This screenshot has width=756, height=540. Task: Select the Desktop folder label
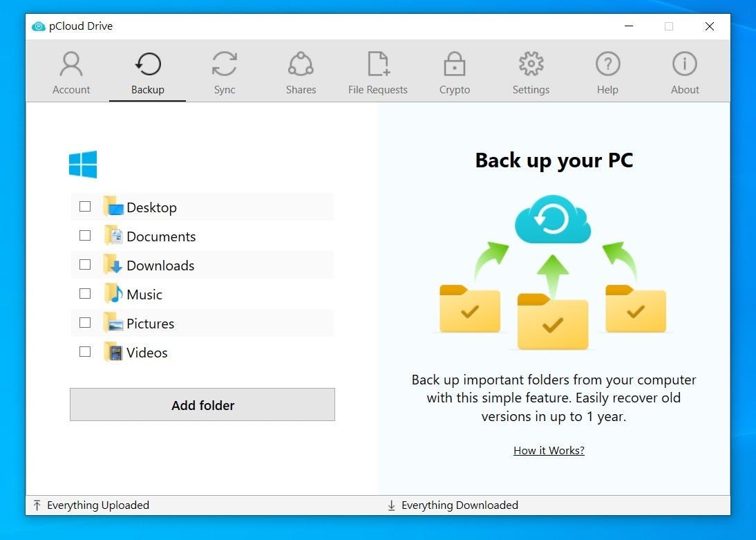click(152, 207)
